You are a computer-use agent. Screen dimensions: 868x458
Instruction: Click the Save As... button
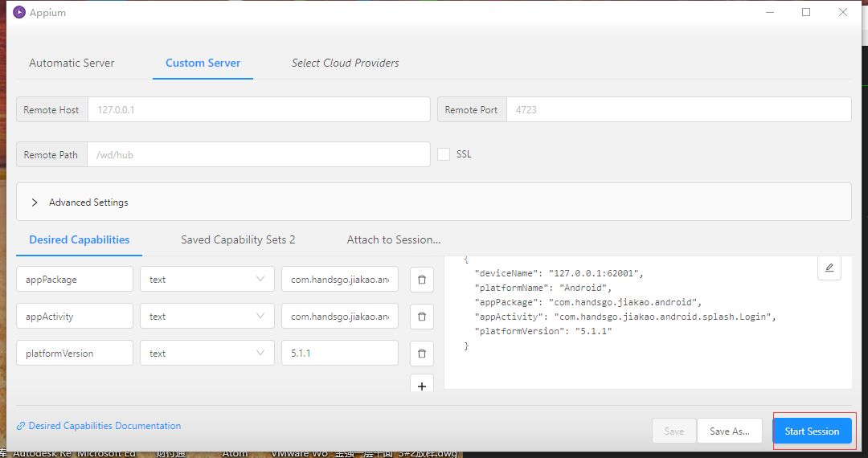click(730, 431)
